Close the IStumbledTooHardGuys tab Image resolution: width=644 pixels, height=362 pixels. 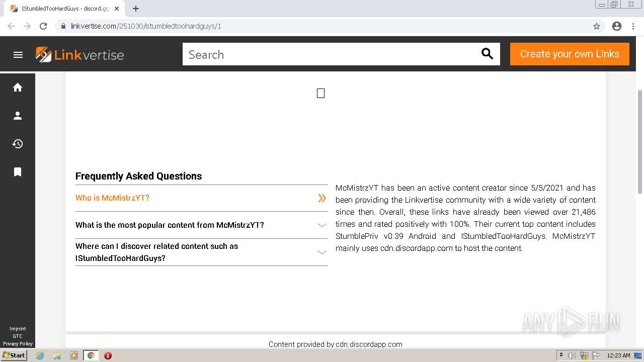[116, 9]
